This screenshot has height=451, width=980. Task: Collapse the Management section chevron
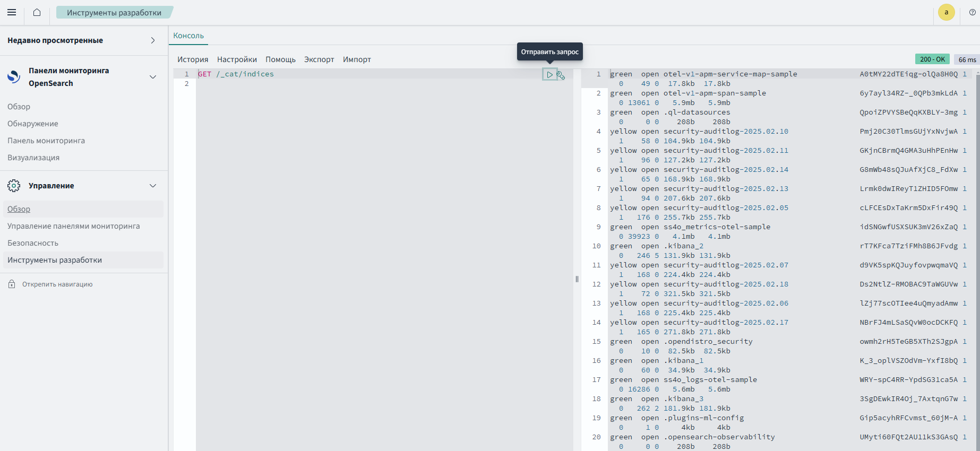[153, 186]
